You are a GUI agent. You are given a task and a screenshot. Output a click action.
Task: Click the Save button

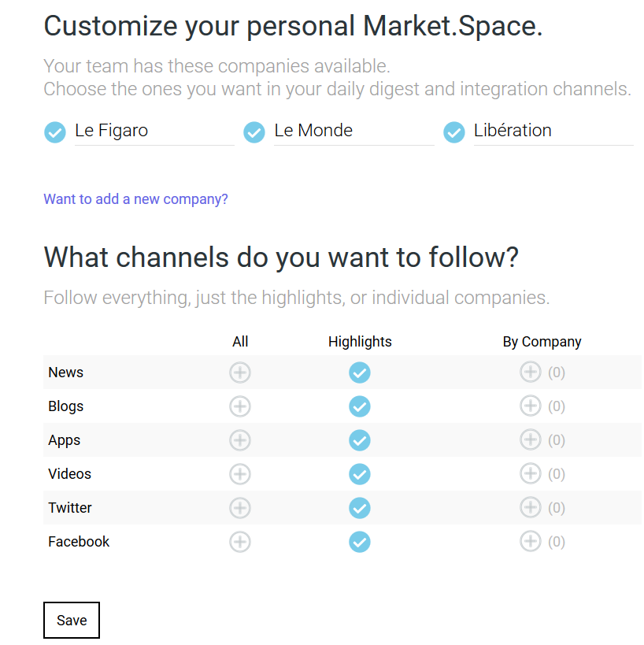point(72,621)
